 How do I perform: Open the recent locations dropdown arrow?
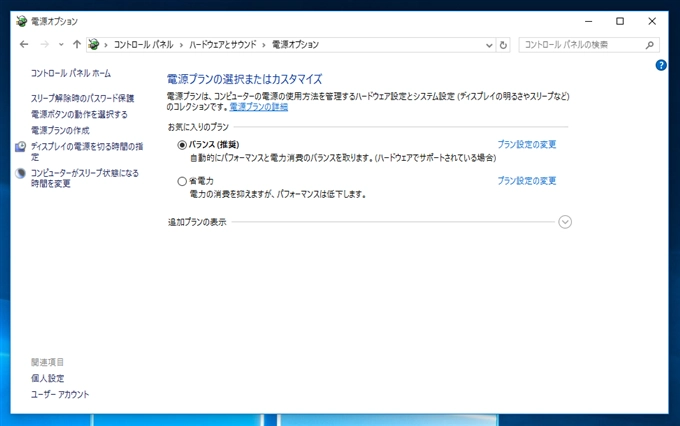[61, 45]
